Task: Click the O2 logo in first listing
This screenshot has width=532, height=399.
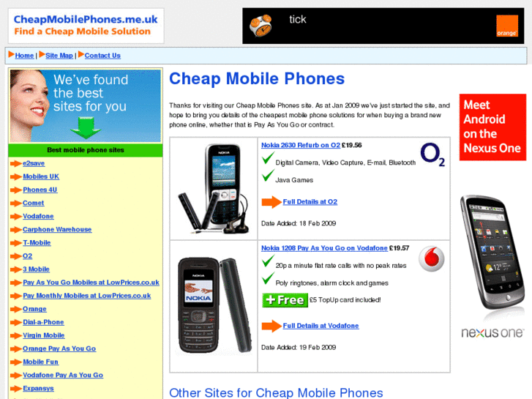Action: pyautogui.click(x=432, y=155)
